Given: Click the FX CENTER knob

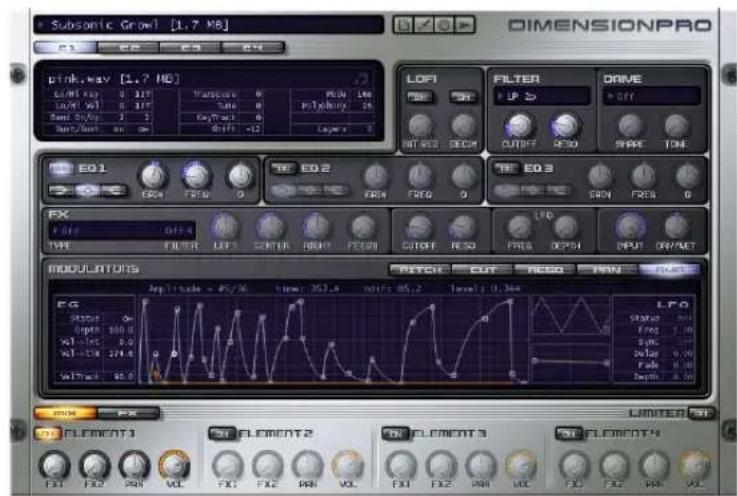Looking at the screenshot, I should (270, 228).
